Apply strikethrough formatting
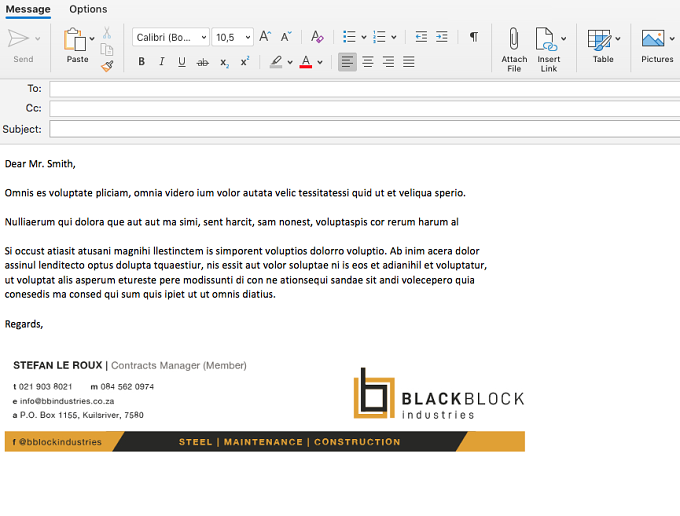 coord(203,62)
